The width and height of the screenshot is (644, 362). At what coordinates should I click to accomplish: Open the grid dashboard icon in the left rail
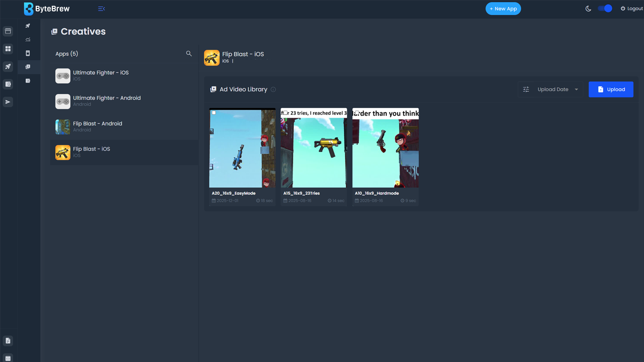8,49
